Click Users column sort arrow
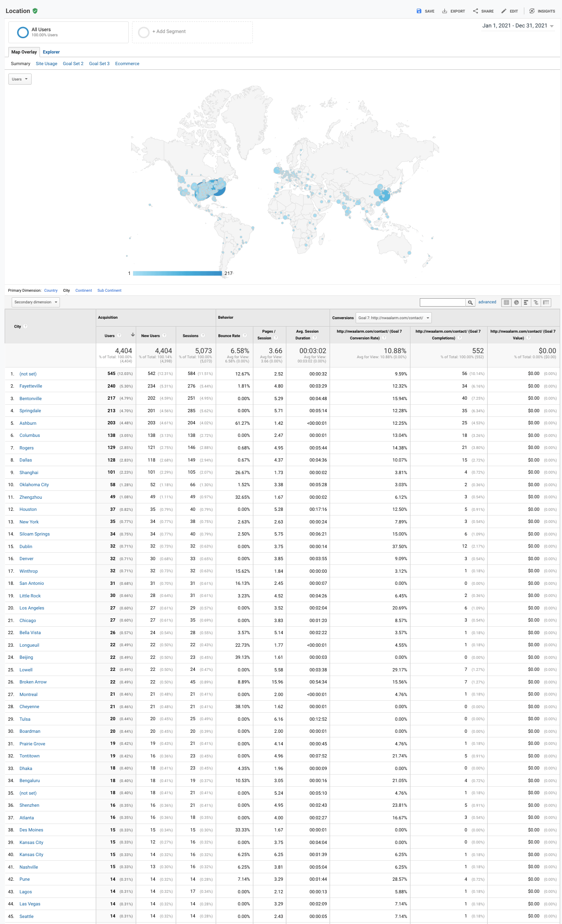The image size is (562, 924). point(133,335)
